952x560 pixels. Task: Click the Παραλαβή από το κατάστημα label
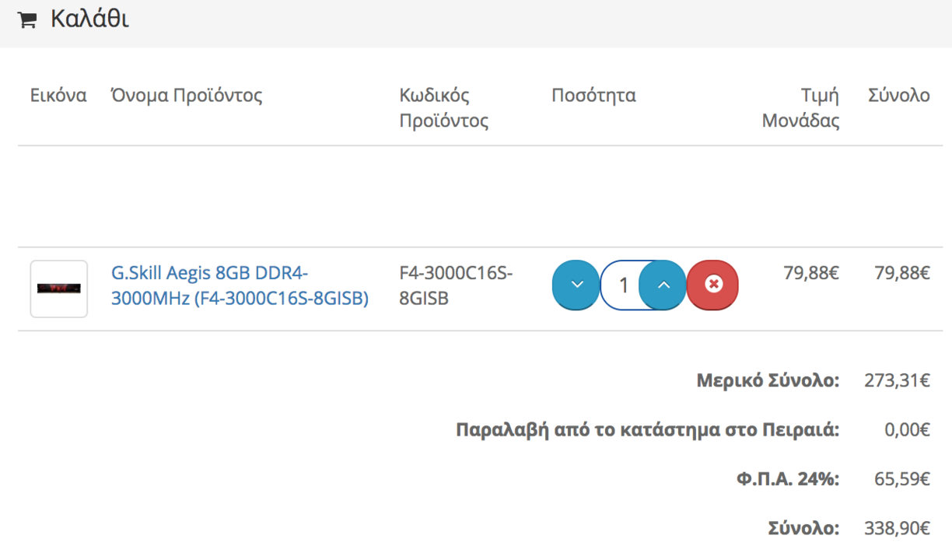pos(648,430)
